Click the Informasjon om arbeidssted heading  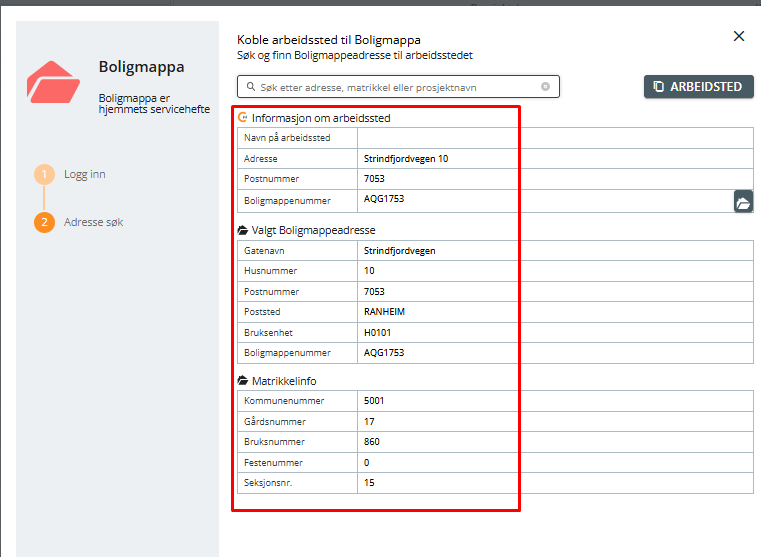pyautogui.click(x=321, y=118)
